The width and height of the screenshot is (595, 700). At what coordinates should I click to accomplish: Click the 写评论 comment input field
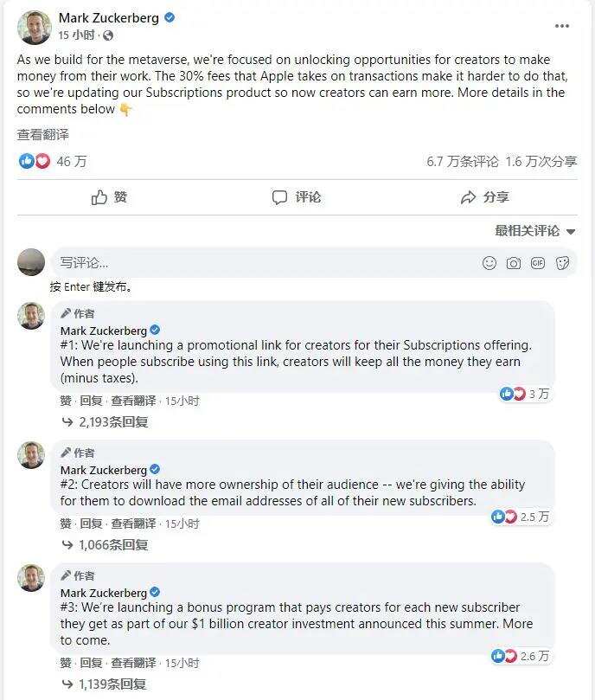(259, 263)
